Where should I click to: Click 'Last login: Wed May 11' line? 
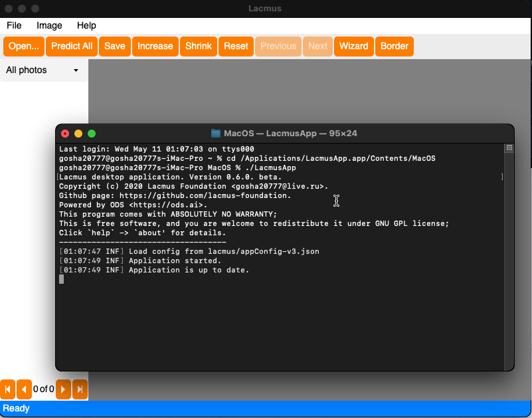156,149
